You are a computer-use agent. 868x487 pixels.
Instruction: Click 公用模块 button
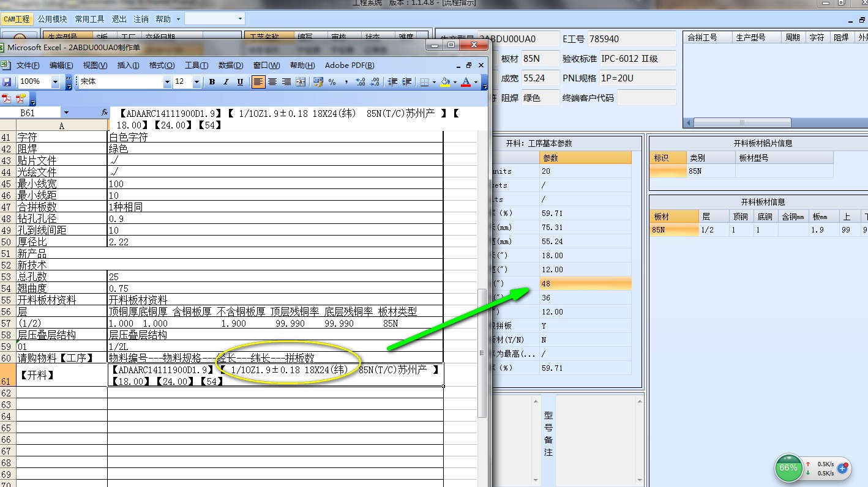coord(52,19)
